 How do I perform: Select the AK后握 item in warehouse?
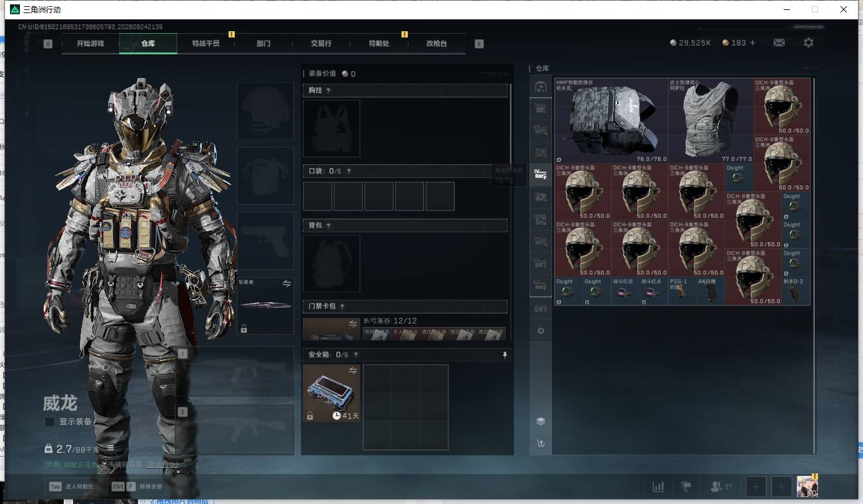711,291
